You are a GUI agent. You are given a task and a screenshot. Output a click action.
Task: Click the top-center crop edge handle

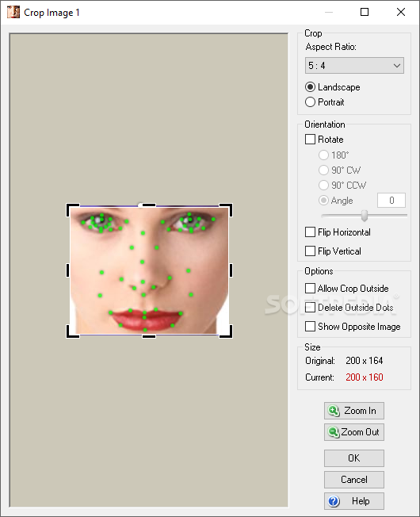[149, 205]
